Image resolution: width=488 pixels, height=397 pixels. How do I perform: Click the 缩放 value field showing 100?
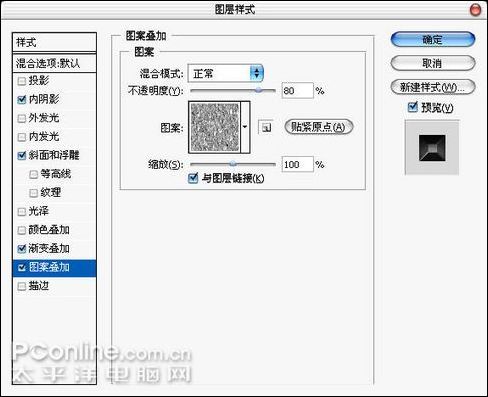297,164
